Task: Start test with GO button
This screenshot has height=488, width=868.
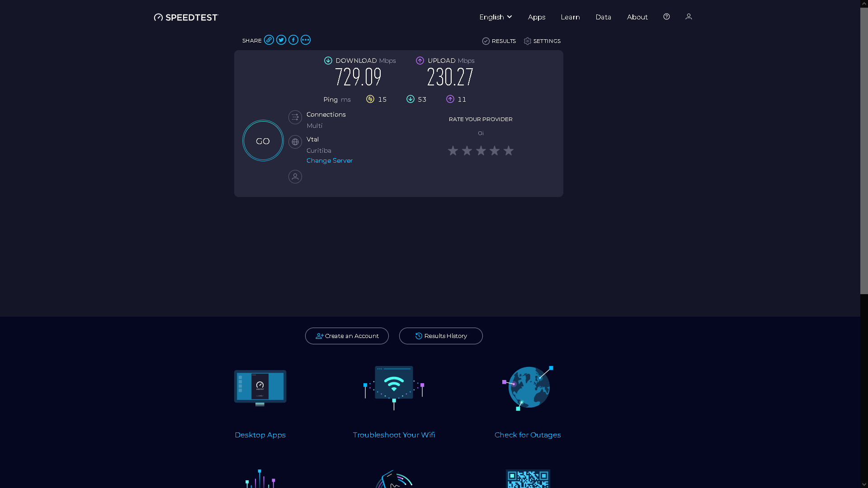Action: [x=263, y=141]
